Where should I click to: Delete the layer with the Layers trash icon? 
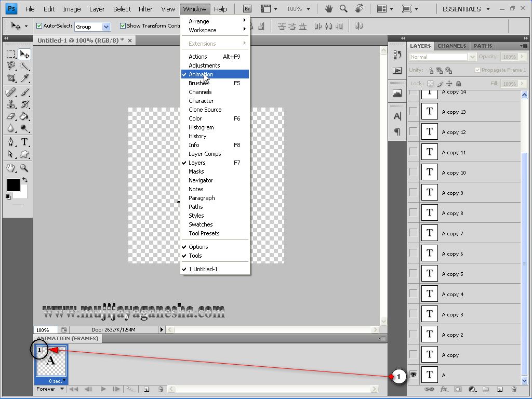[514, 389]
